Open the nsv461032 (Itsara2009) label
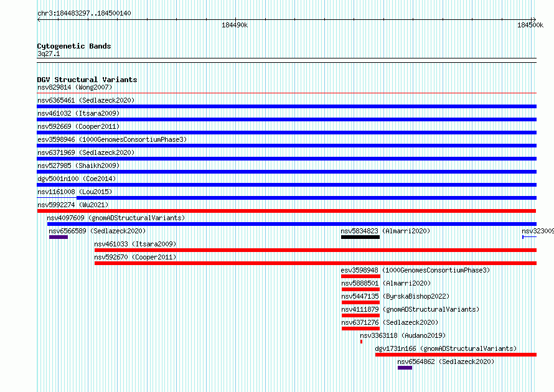The image size is (554, 392). tap(78, 113)
